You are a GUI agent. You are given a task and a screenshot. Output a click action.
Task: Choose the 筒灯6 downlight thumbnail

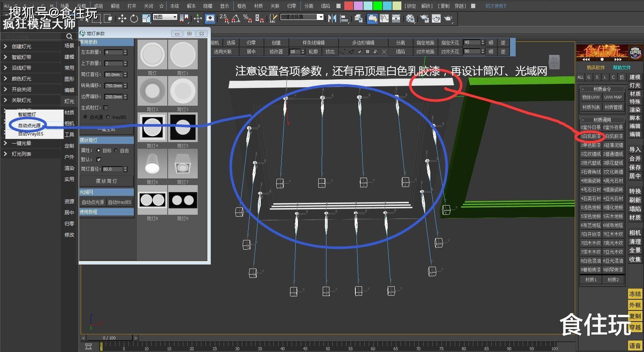[152, 164]
